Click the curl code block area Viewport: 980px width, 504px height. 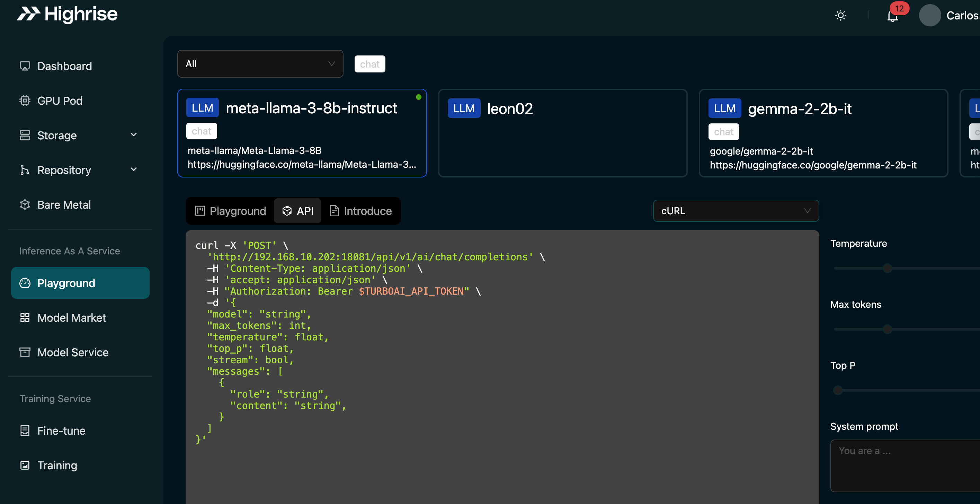point(502,367)
